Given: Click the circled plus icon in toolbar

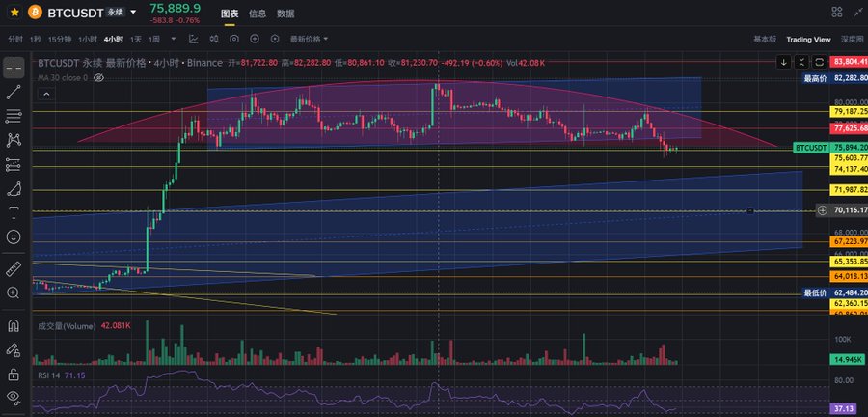Looking at the screenshot, I should pyautogui.click(x=255, y=39).
